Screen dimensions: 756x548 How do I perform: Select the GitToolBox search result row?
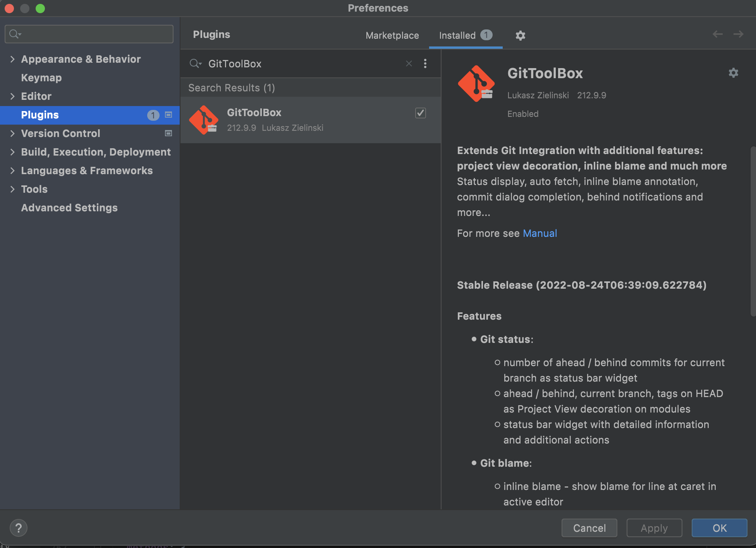311,120
